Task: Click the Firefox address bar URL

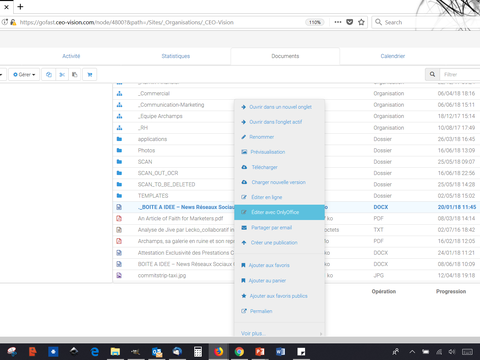Action: (127, 22)
